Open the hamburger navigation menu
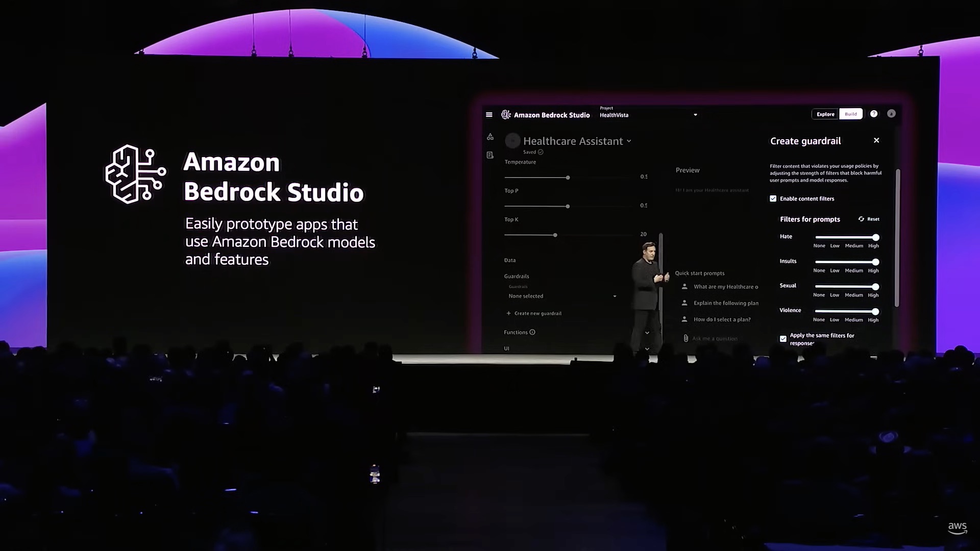 pyautogui.click(x=489, y=115)
